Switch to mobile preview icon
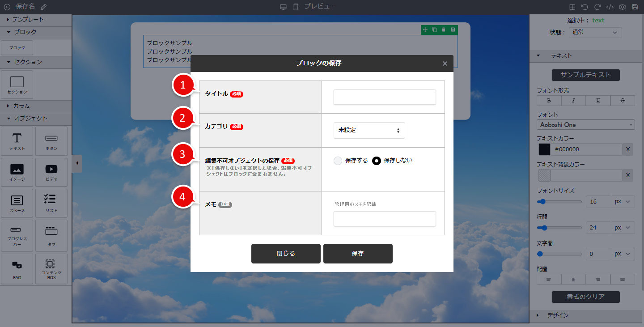 pos(296,7)
